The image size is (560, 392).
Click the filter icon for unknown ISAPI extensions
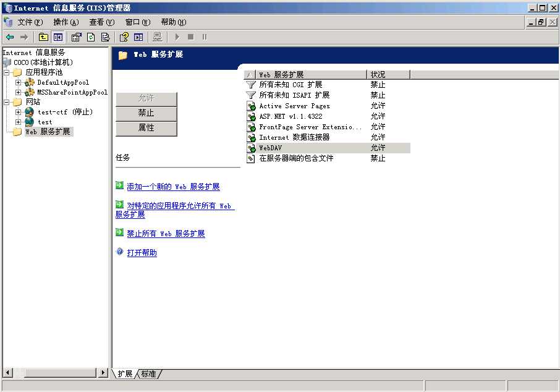(251, 95)
